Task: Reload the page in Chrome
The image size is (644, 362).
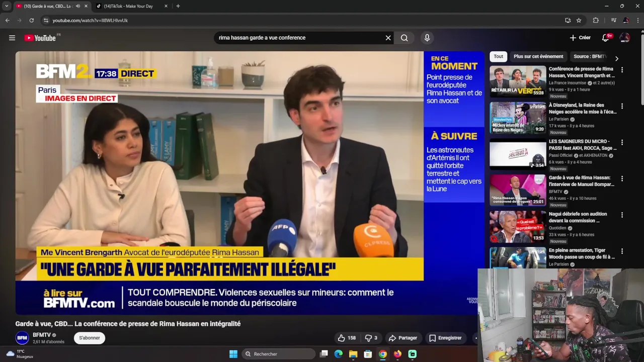Action: (31, 21)
